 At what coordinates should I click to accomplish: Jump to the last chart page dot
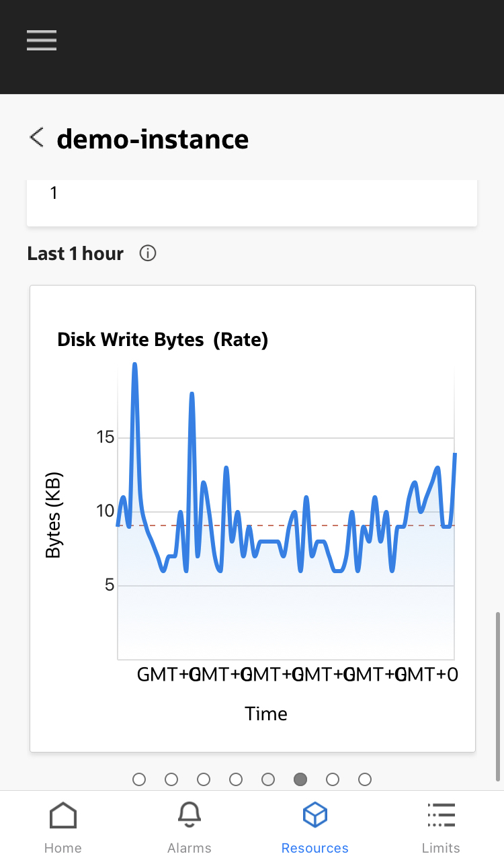(365, 779)
